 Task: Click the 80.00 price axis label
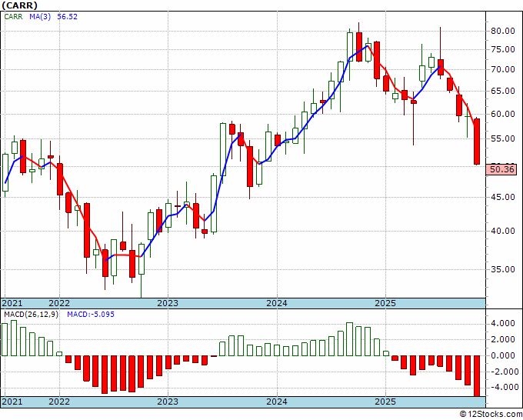point(503,31)
